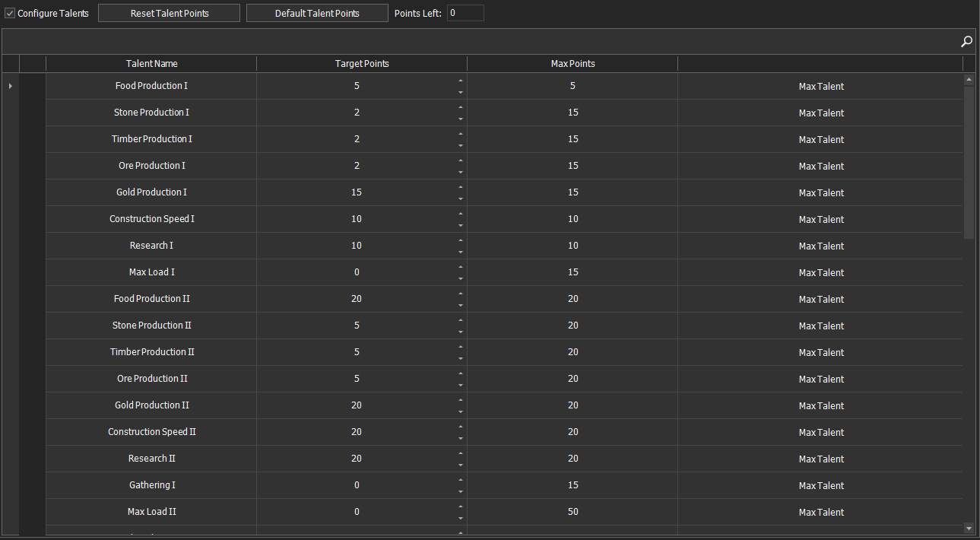Increase Ore Production II target points
Viewport: 980px width, 540px height.
click(x=460, y=374)
